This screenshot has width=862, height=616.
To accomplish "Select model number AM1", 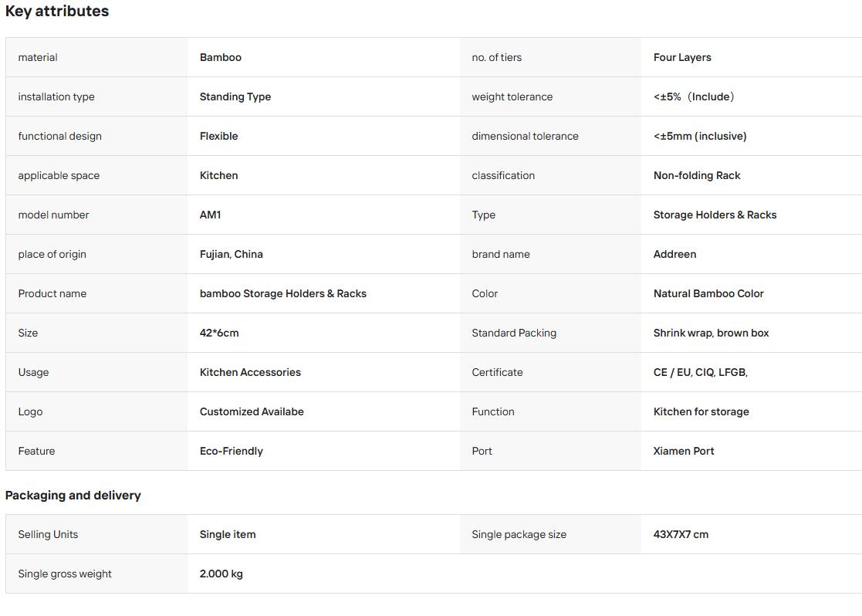I will tap(210, 215).
